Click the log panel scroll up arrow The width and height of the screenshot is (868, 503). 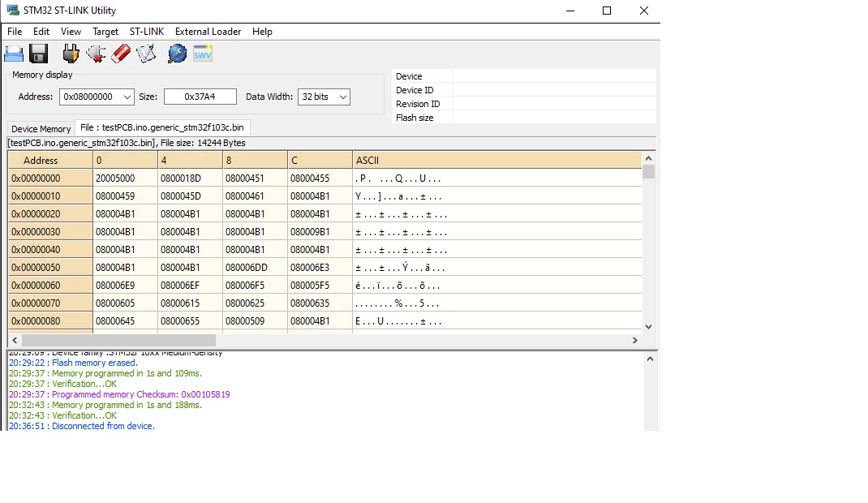pos(650,359)
